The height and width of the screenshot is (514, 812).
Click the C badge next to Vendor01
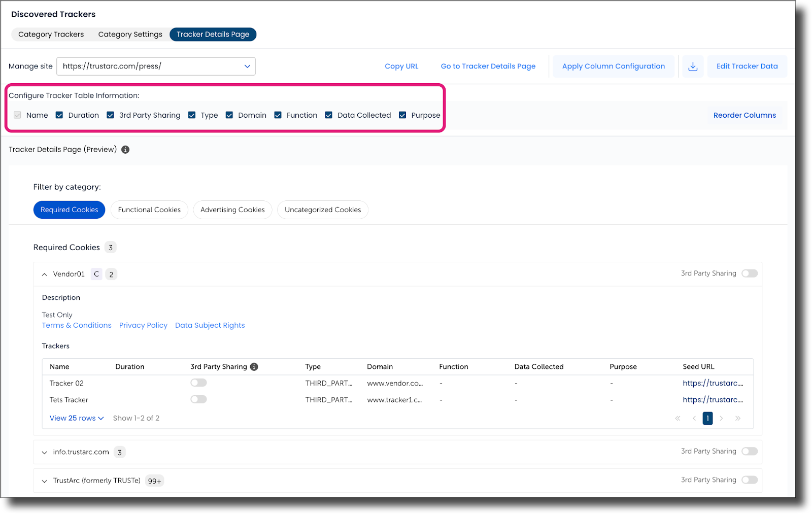[x=96, y=273]
